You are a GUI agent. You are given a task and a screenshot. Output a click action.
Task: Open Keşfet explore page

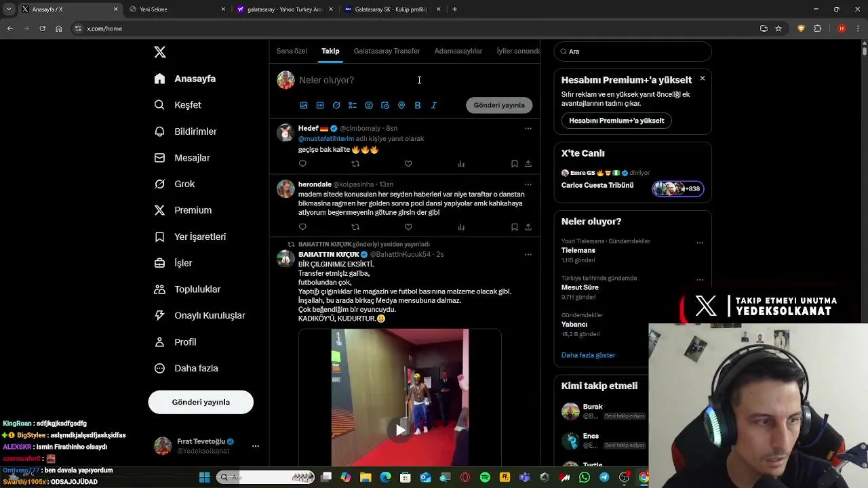coord(178,105)
